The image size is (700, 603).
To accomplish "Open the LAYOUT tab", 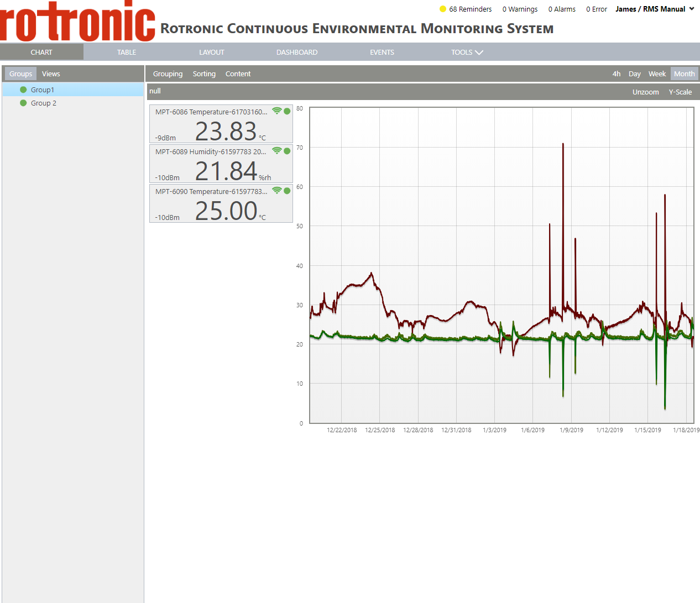I will [212, 53].
